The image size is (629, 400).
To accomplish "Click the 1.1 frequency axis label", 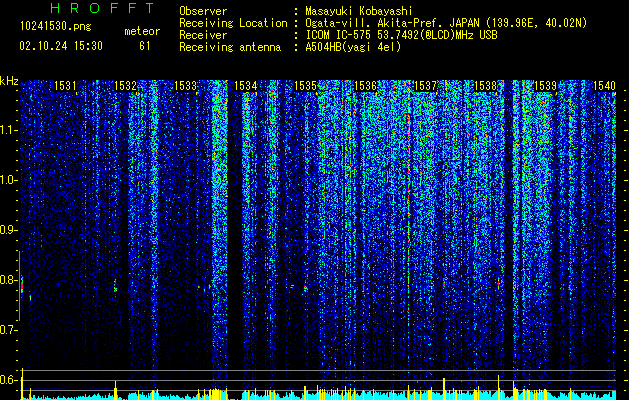I will click(8, 130).
